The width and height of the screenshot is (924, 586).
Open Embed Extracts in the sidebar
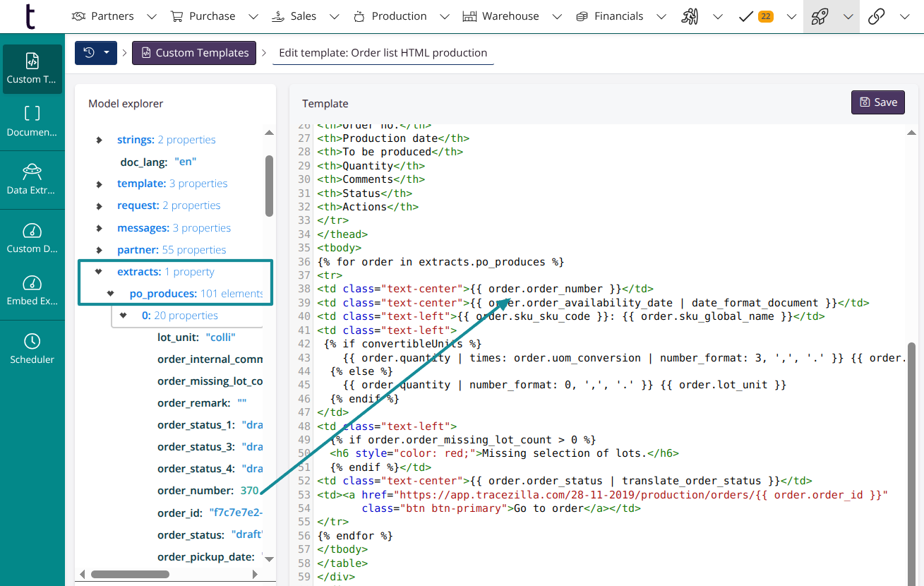(32, 292)
